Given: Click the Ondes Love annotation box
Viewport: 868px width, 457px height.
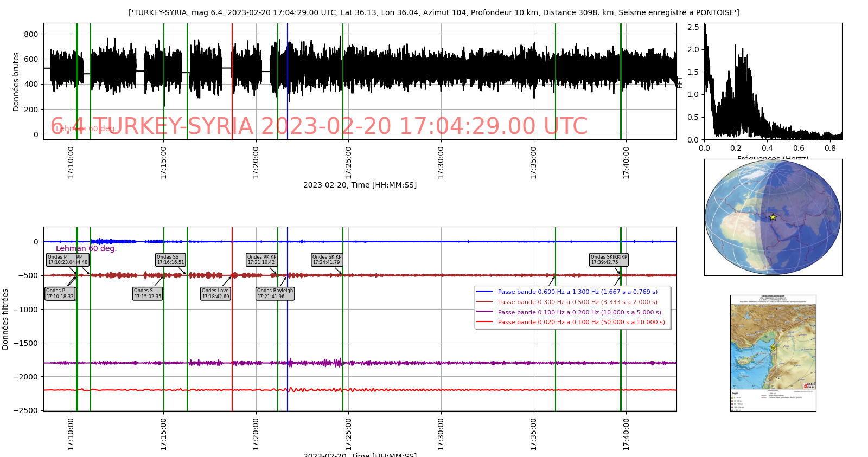Looking at the screenshot, I should point(215,293).
